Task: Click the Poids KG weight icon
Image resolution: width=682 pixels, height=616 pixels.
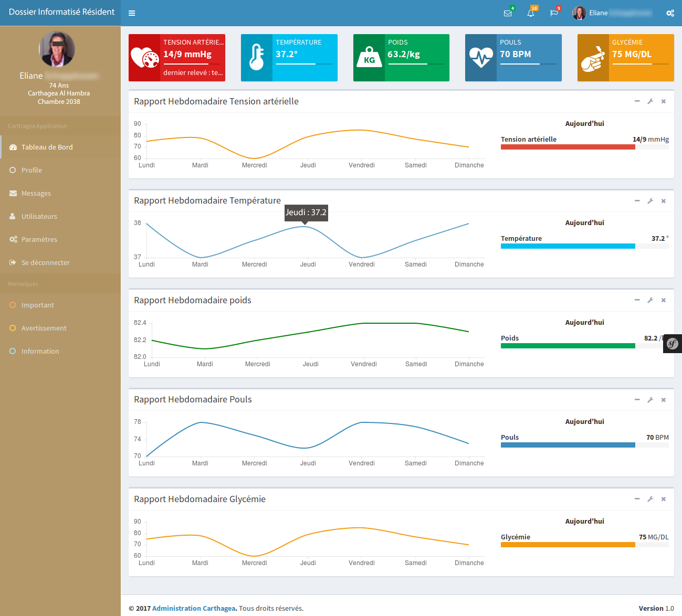Action: [x=369, y=58]
